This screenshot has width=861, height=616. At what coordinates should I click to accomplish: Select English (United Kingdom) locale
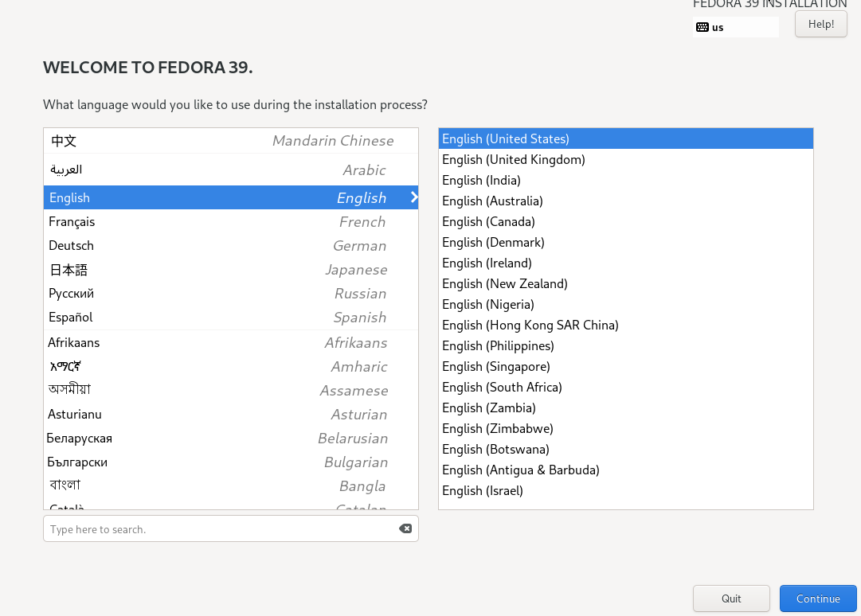point(514,159)
